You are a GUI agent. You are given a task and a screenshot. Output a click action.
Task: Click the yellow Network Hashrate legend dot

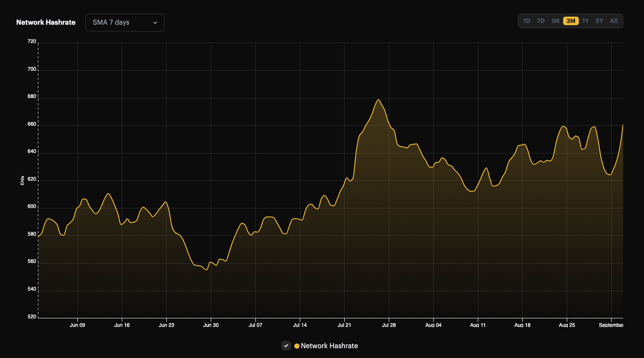(297, 346)
